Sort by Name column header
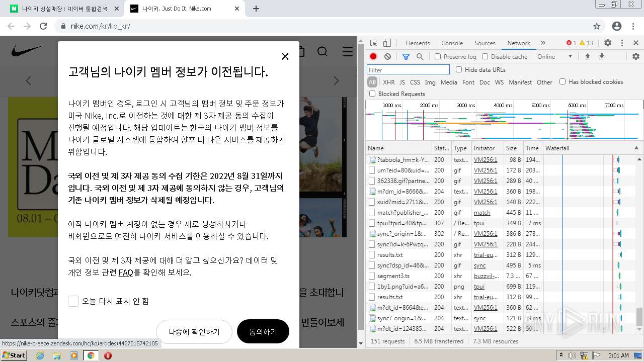 [398, 148]
